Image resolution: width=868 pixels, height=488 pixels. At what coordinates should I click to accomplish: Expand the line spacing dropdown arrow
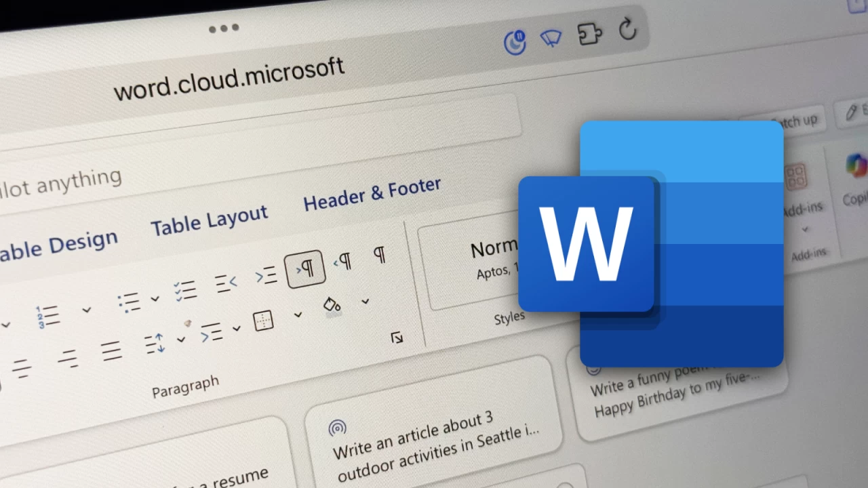(181, 339)
